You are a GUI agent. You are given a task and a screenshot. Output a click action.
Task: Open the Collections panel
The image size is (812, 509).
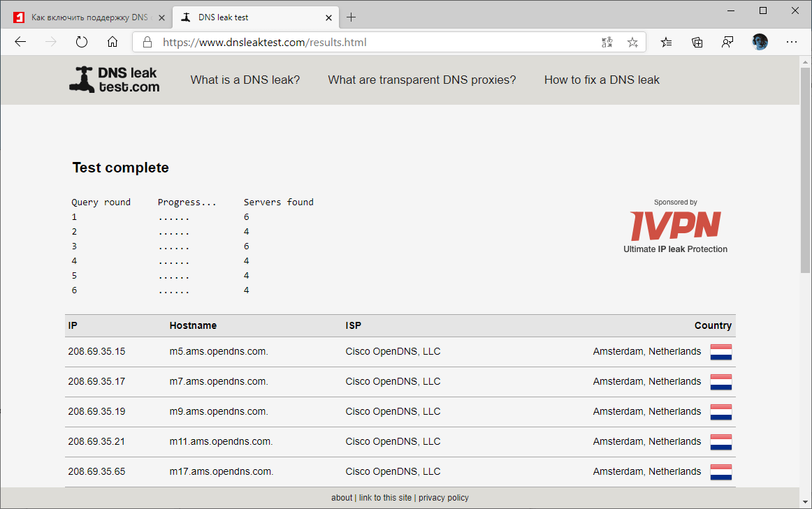pos(697,43)
